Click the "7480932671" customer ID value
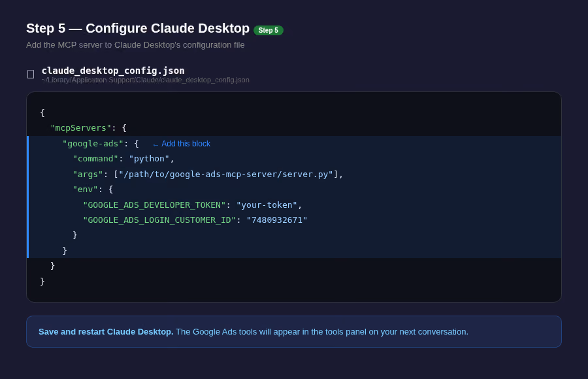The image size is (588, 379). tap(277, 220)
